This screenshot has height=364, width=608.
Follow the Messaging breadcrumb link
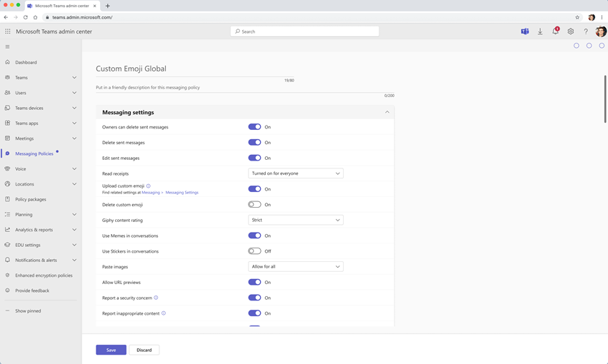(x=151, y=193)
